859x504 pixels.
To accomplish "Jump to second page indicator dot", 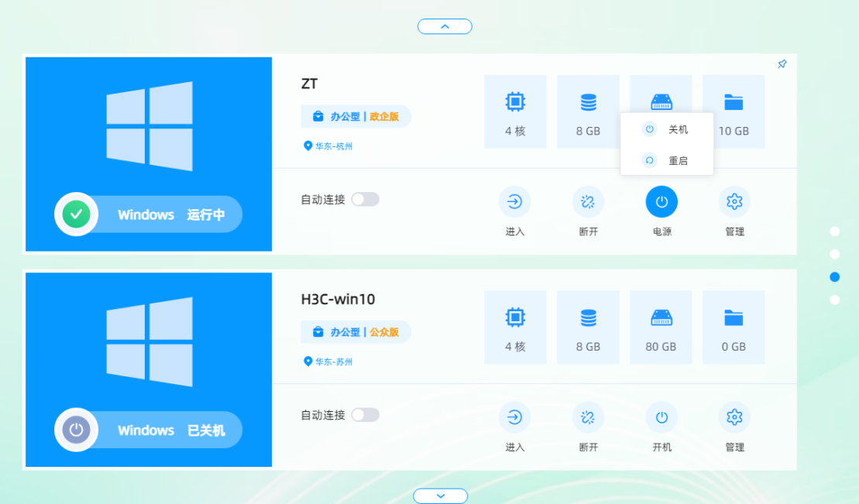I will [x=835, y=254].
